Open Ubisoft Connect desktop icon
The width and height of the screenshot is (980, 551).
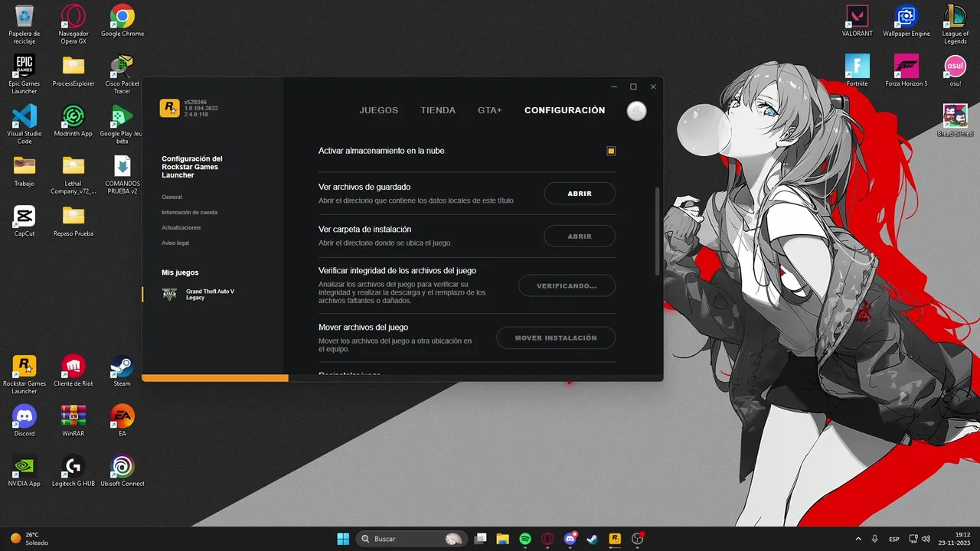[x=122, y=471]
